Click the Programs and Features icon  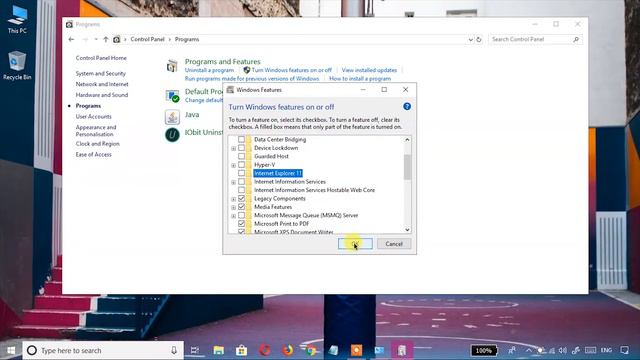(x=172, y=66)
